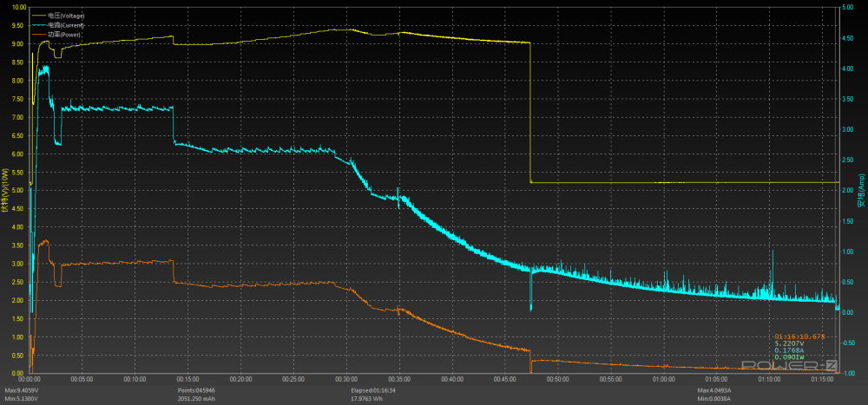
Task: Click the Points:045946 counter
Action: [x=210, y=389]
